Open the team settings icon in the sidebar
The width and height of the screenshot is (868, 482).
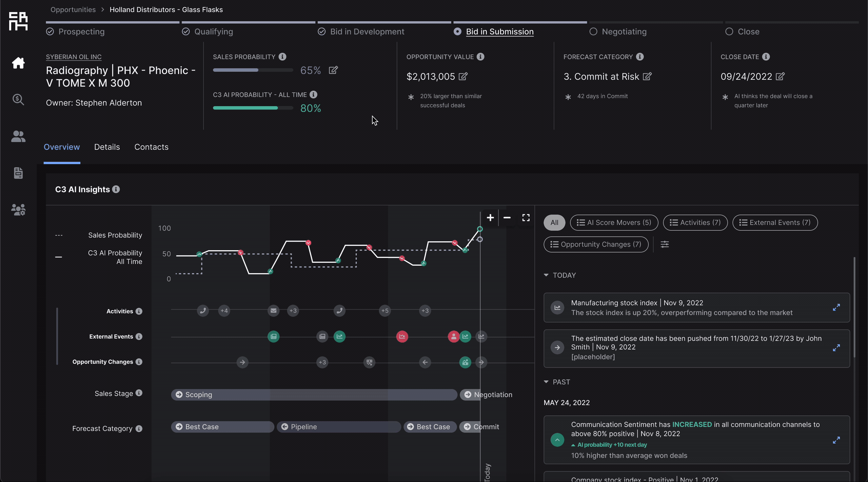tap(18, 210)
